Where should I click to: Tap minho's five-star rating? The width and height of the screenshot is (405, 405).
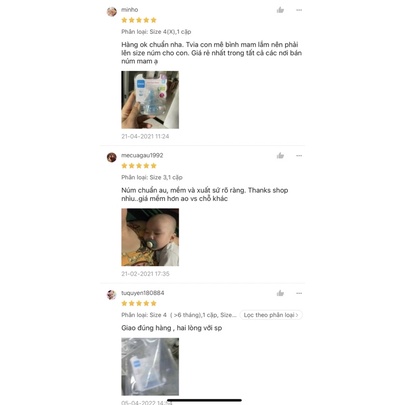coord(139,20)
